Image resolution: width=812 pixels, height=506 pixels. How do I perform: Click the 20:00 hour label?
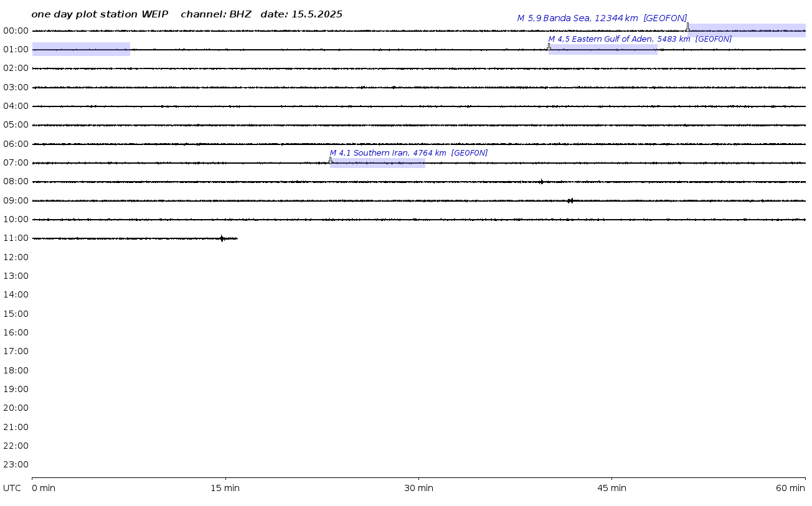[x=16, y=408]
